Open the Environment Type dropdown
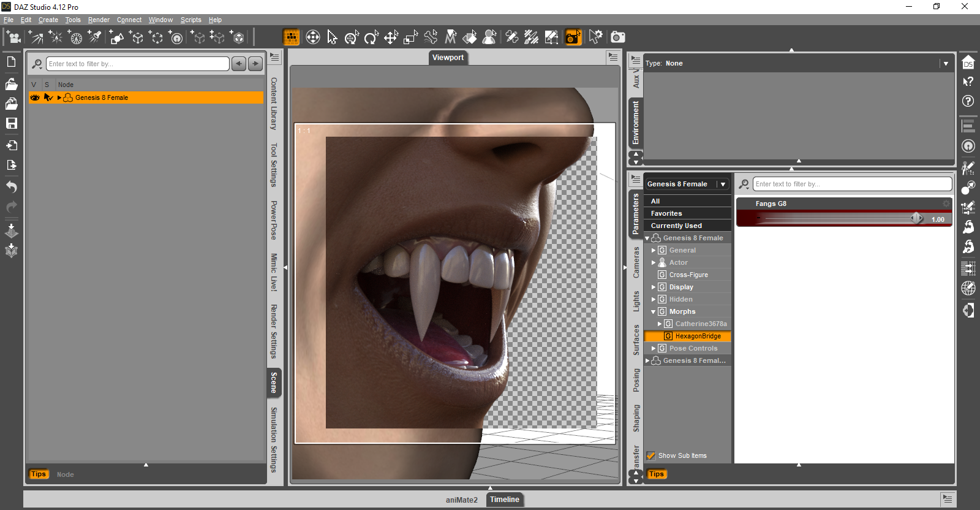The height and width of the screenshot is (510, 980). 946,63
